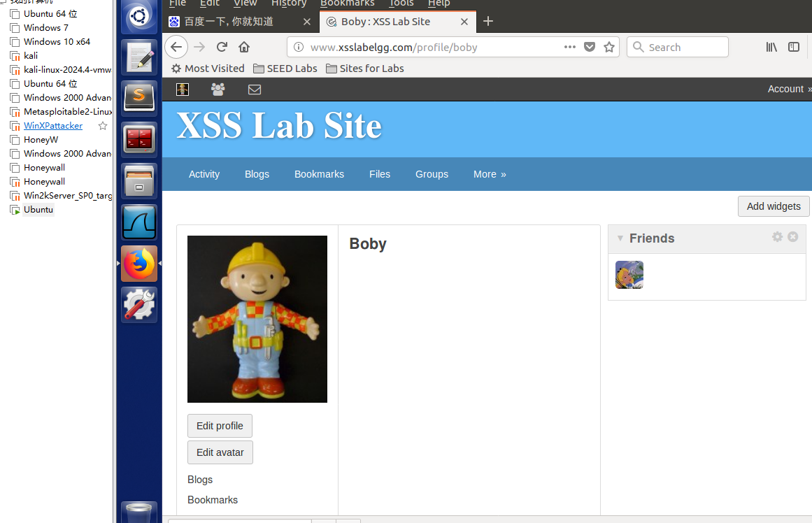Open Firefox from dock
Image resolution: width=812 pixels, height=523 pixels.
(x=138, y=264)
